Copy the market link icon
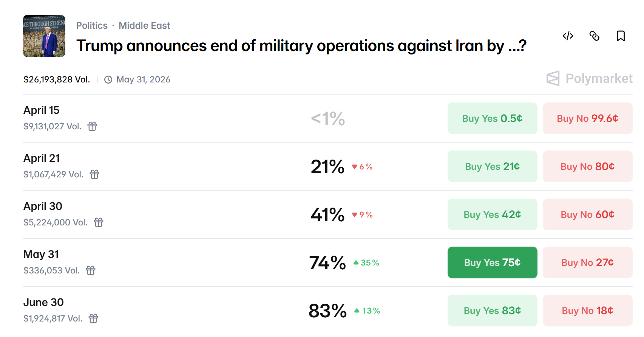Viewport: 644px width, 337px height. 594,36
